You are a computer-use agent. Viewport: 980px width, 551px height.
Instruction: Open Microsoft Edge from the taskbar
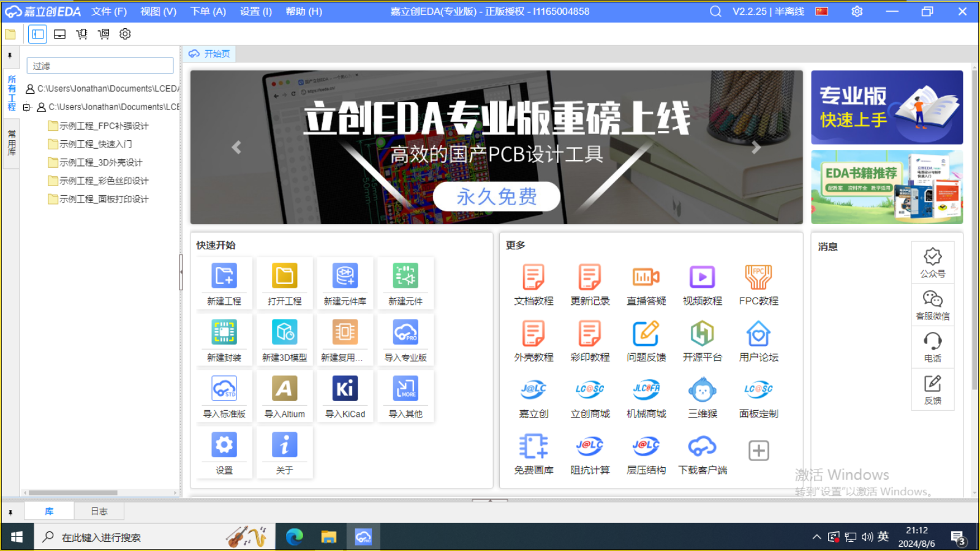[x=295, y=537]
